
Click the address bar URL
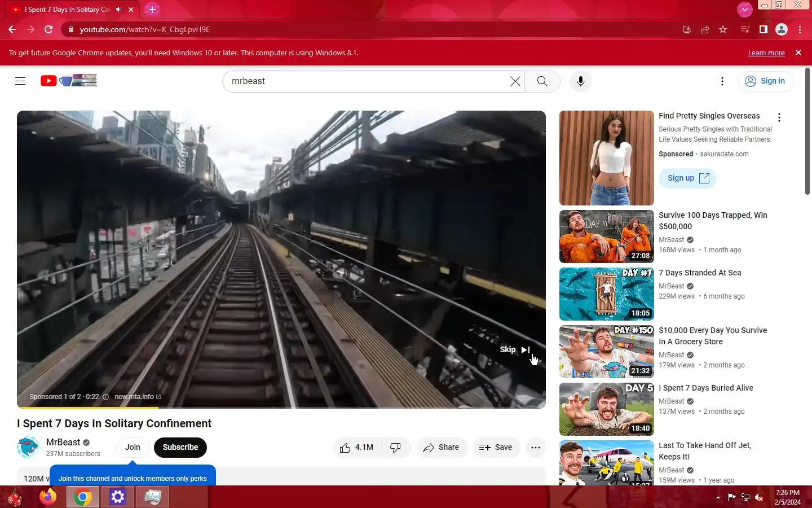[x=144, y=29]
